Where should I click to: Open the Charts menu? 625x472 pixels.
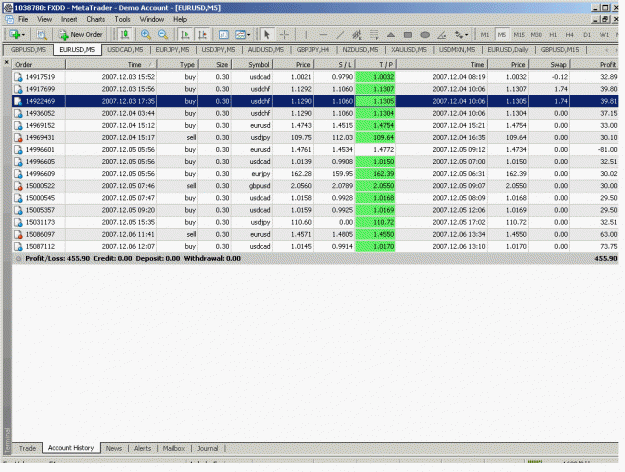[96, 19]
